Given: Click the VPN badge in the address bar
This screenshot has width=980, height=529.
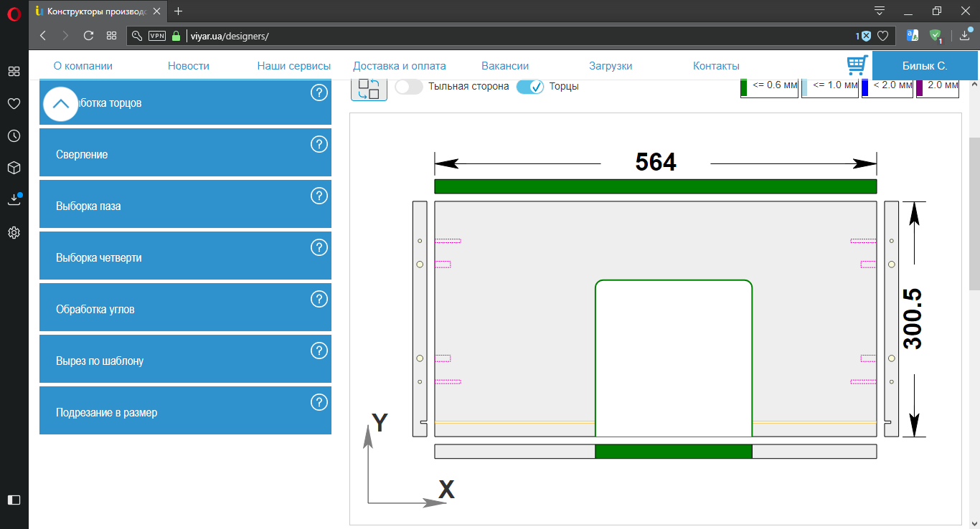Looking at the screenshot, I should [x=157, y=36].
